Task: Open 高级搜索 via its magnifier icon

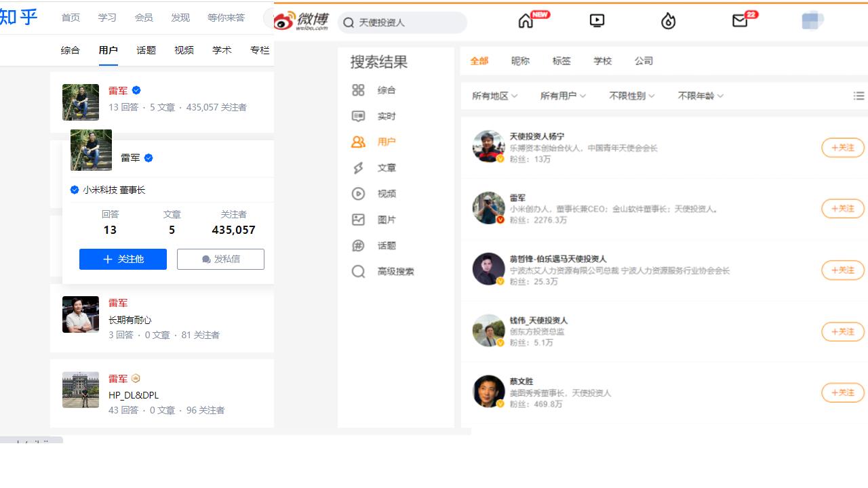Action: tap(359, 271)
